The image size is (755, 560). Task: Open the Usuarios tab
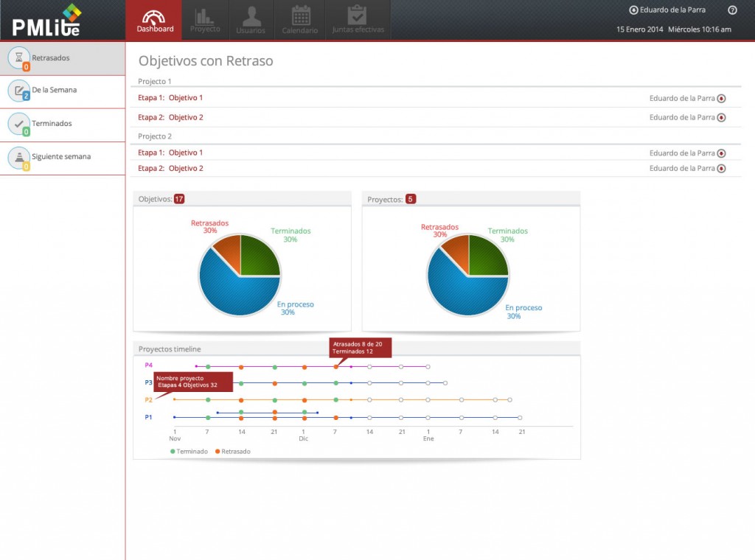(251, 20)
